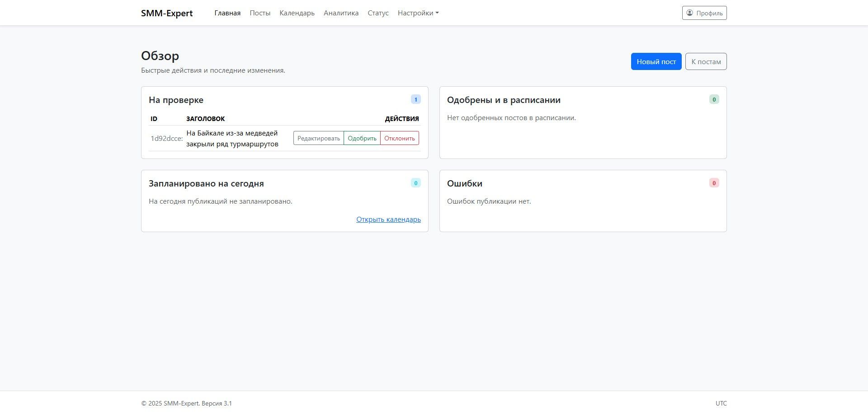Image resolution: width=868 pixels, height=415 pixels.
Task: Click the К постам button
Action: tap(706, 61)
